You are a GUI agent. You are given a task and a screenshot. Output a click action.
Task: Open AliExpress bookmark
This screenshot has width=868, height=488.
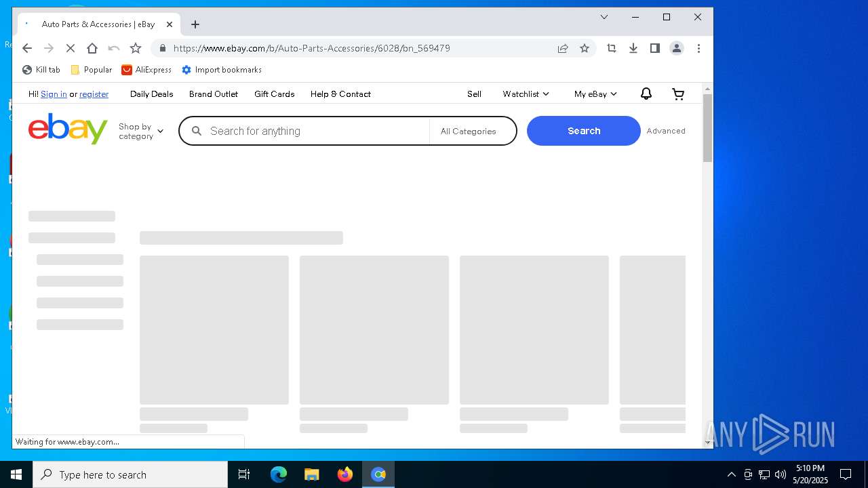(146, 70)
